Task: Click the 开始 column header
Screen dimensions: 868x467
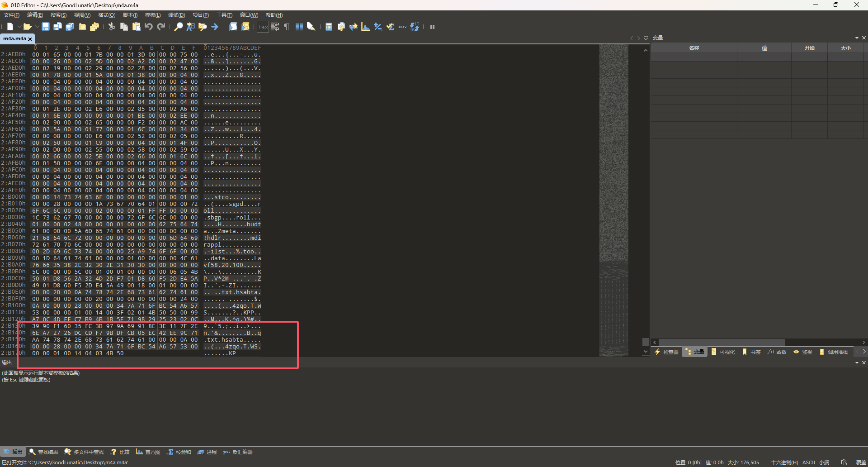Action: (x=809, y=48)
